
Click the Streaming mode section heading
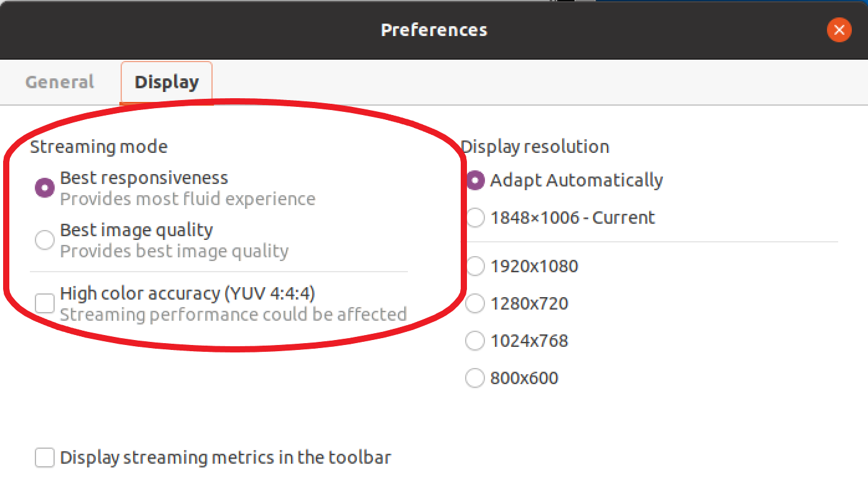[x=98, y=147]
